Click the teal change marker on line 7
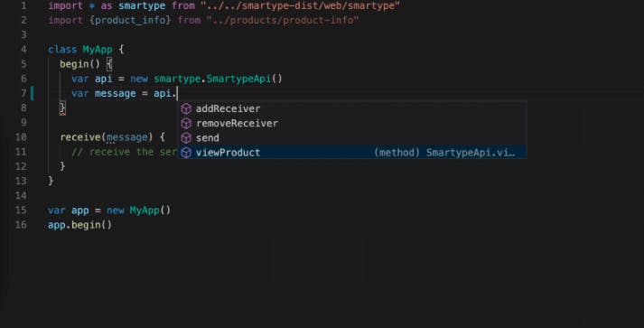The image size is (644, 328). click(x=32, y=93)
